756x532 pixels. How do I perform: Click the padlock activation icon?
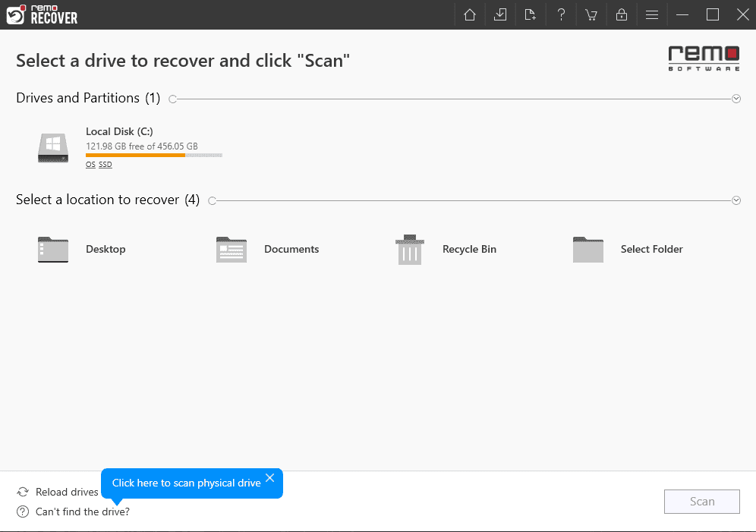(x=622, y=15)
